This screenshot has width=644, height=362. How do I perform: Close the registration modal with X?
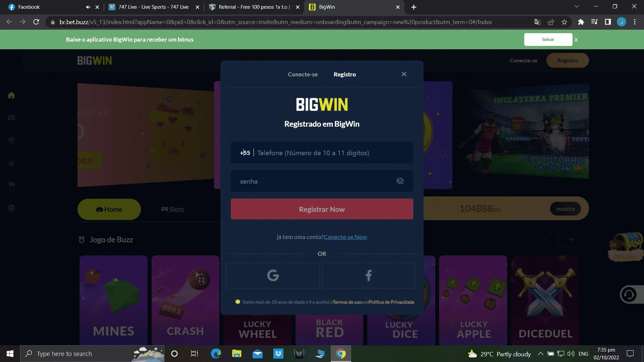coord(404,74)
